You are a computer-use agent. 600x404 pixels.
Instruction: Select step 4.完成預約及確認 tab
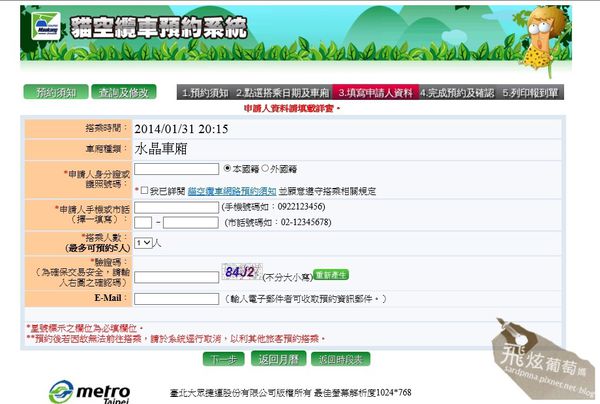pos(457,93)
